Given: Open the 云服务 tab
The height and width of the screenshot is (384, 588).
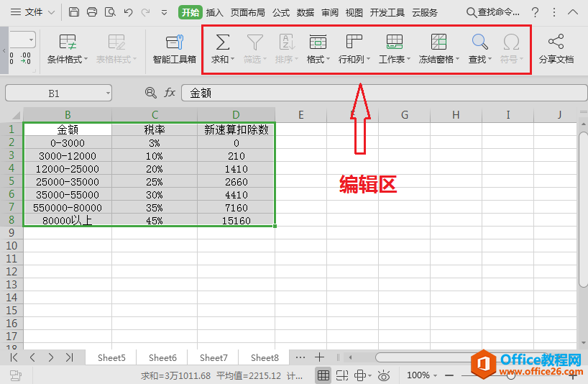Looking at the screenshot, I should coord(425,12).
